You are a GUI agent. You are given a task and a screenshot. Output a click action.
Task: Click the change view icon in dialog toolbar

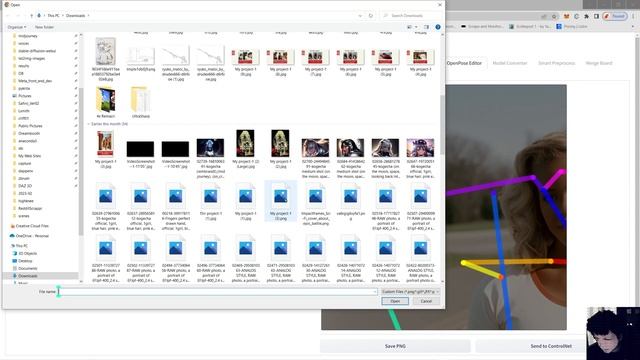click(x=409, y=27)
